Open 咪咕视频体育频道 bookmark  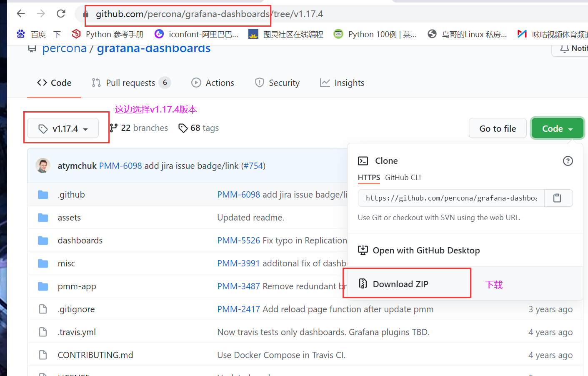click(x=553, y=34)
